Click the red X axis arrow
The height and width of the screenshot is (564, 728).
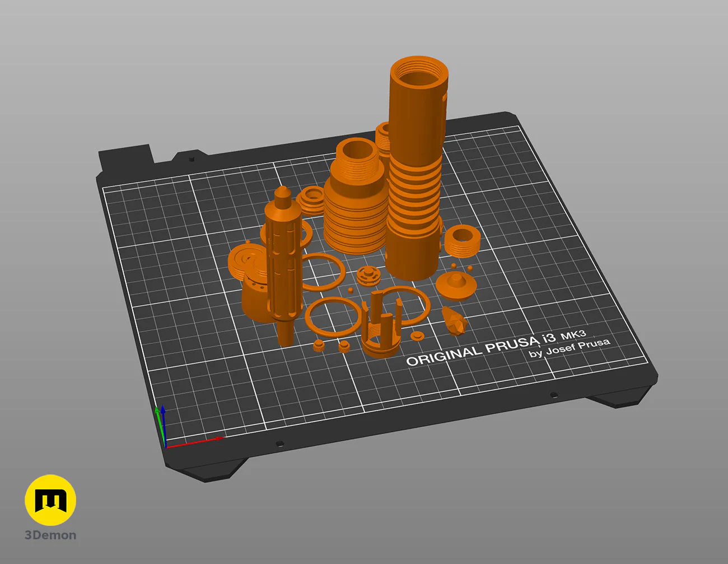(x=196, y=442)
